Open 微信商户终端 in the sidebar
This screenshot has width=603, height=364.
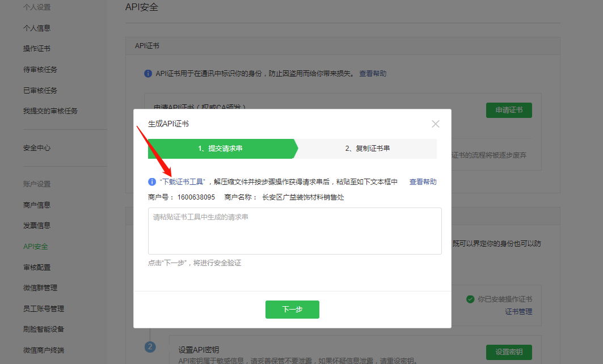click(x=44, y=350)
